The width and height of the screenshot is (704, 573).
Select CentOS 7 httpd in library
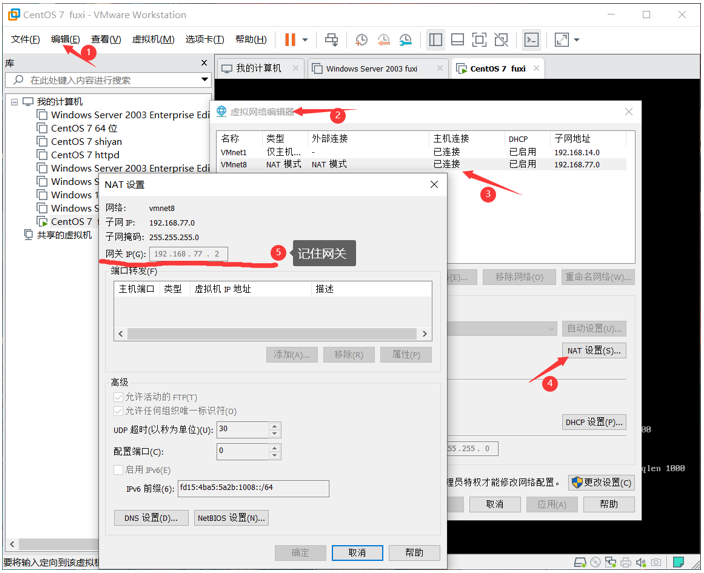pos(85,155)
